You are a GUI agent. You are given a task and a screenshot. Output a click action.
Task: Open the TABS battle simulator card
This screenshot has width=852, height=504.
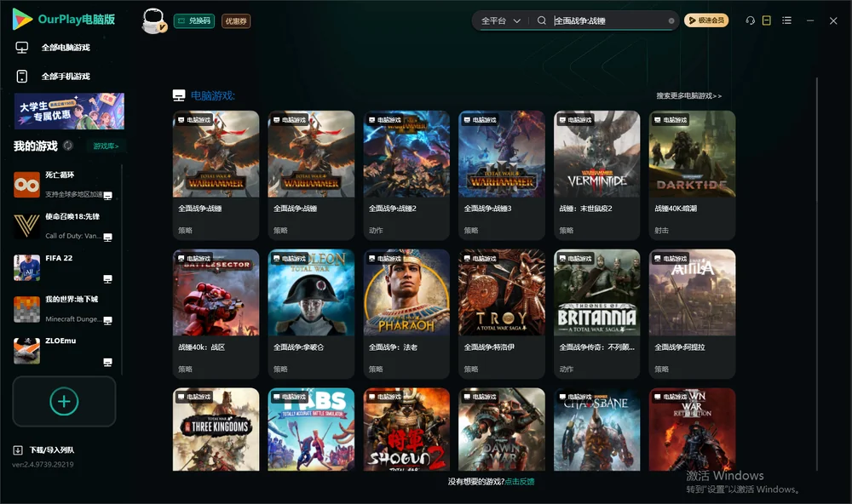311,429
